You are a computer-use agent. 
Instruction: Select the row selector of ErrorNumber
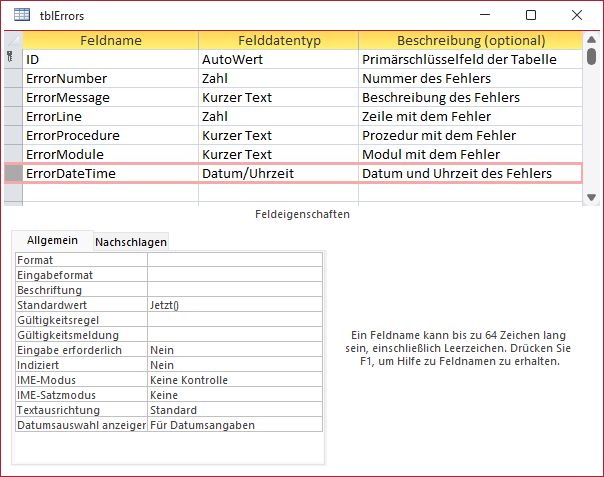click(13, 78)
